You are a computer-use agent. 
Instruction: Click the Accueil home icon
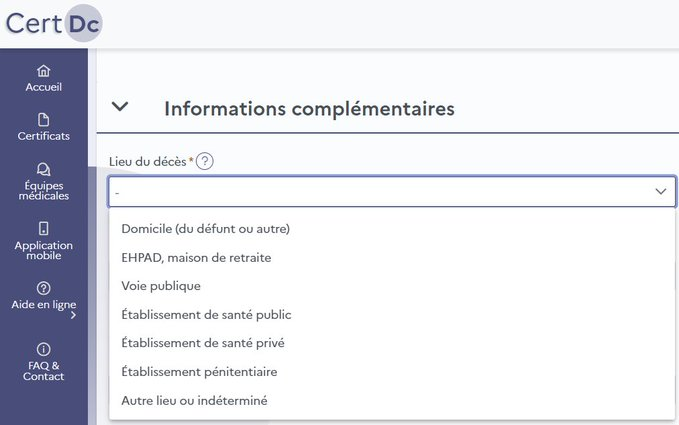coord(43,71)
